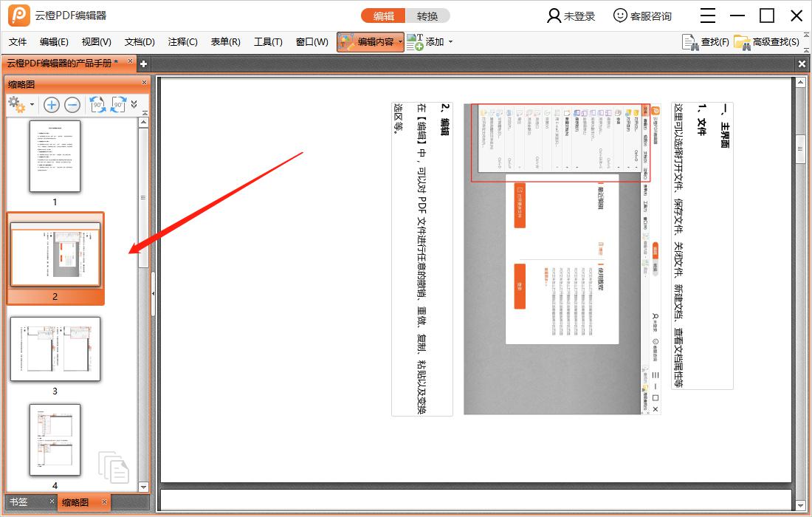Open 客服咨询 customer service chat
This screenshot has width=812, height=517.
(x=642, y=16)
